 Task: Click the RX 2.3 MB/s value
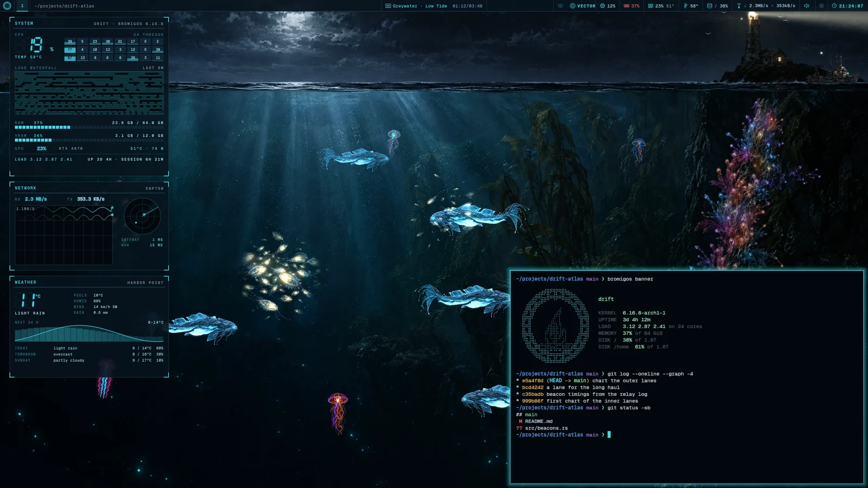(x=36, y=199)
